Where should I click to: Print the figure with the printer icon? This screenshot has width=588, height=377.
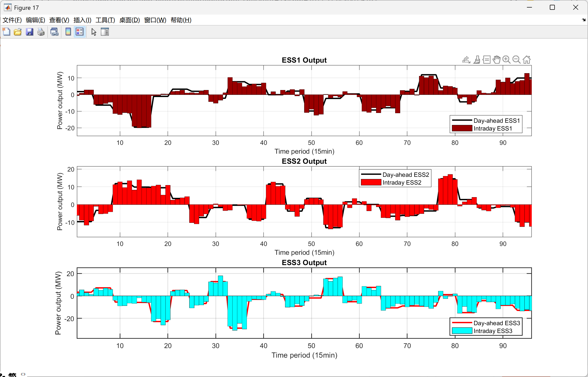click(x=41, y=32)
